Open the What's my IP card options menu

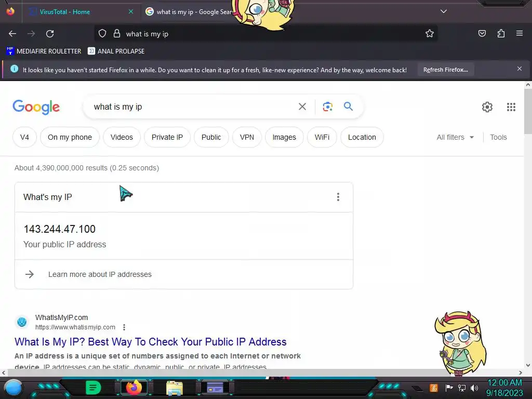coord(338,197)
